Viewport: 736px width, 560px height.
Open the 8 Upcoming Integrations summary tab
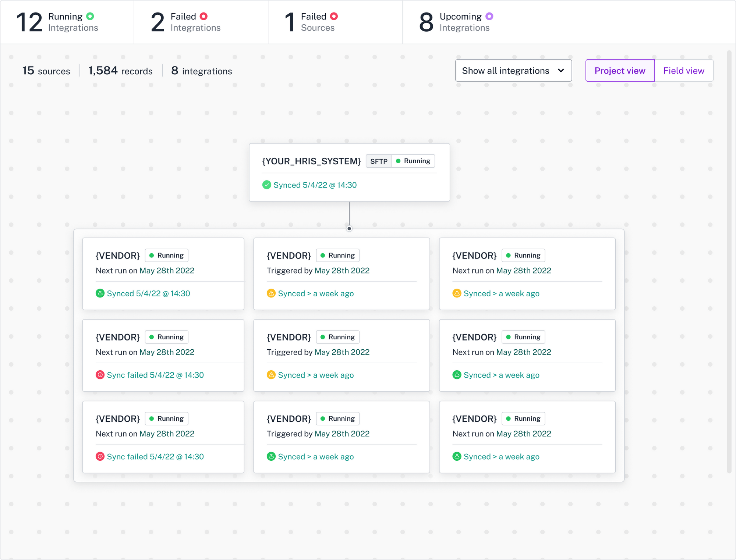[456, 22]
